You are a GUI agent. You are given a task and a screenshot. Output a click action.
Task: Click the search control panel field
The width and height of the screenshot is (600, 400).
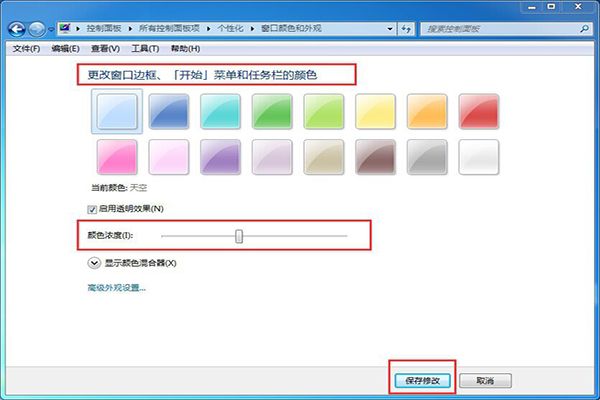click(x=506, y=29)
